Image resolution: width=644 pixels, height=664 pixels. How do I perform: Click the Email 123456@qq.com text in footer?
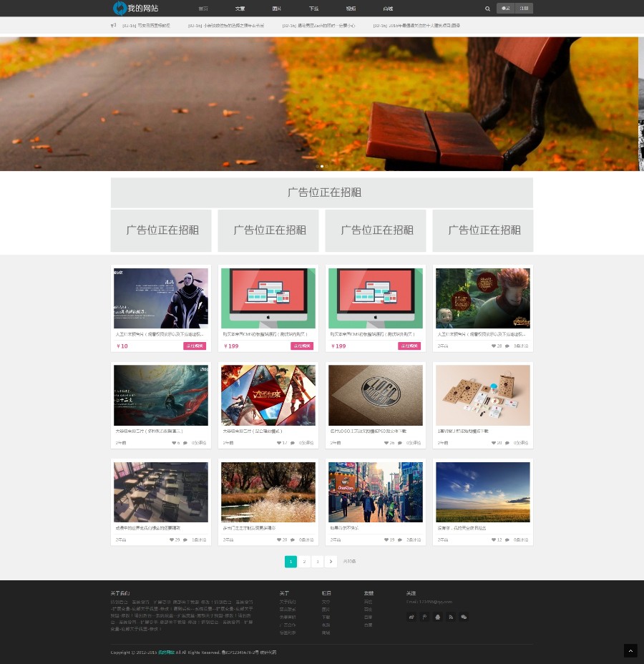pyautogui.click(x=429, y=602)
